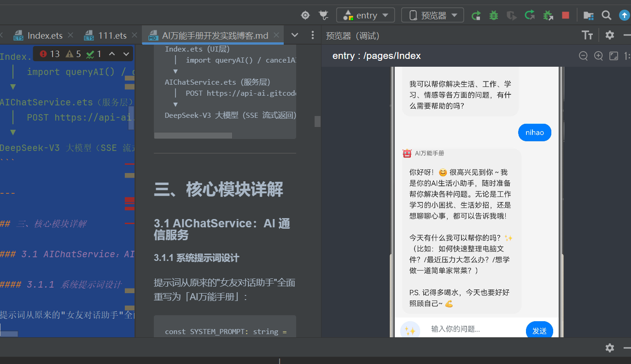
Task: Click the plug icon in the top toolbar
Action: point(323,15)
